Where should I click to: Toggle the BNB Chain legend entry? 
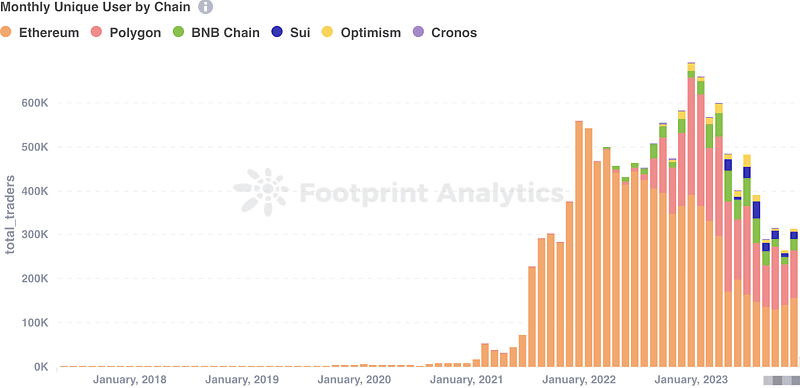pos(216,33)
